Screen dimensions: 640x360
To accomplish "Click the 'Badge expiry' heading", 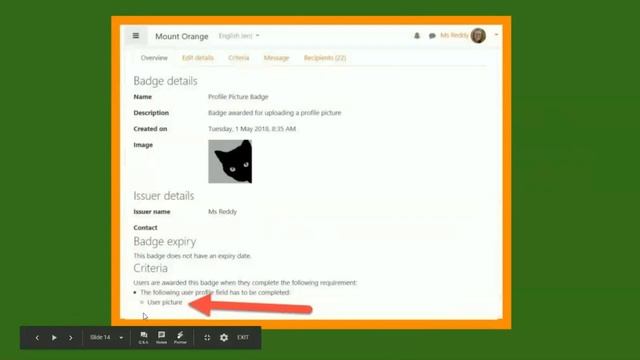I will coord(164,242).
